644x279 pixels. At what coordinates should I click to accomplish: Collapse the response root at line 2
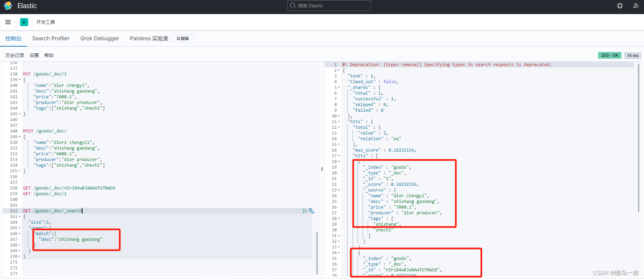tap(339, 70)
